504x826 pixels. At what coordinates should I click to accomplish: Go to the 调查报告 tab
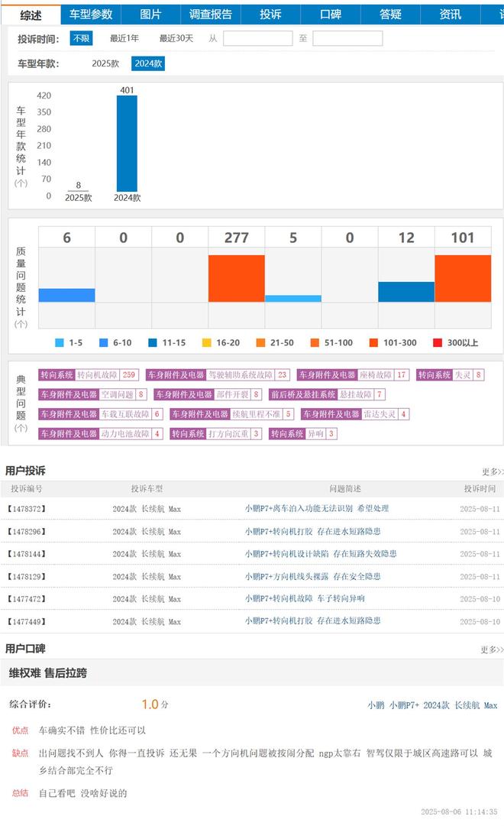coord(211,15)
